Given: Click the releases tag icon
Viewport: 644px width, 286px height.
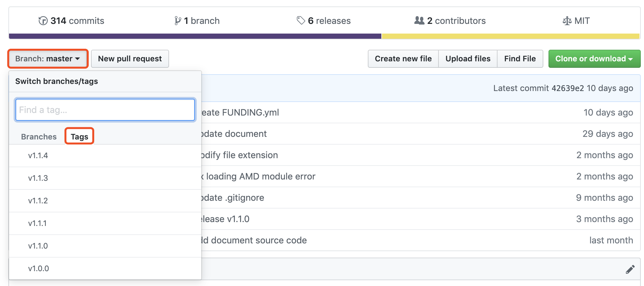Looking at the screenshot, I should point(301,21).
